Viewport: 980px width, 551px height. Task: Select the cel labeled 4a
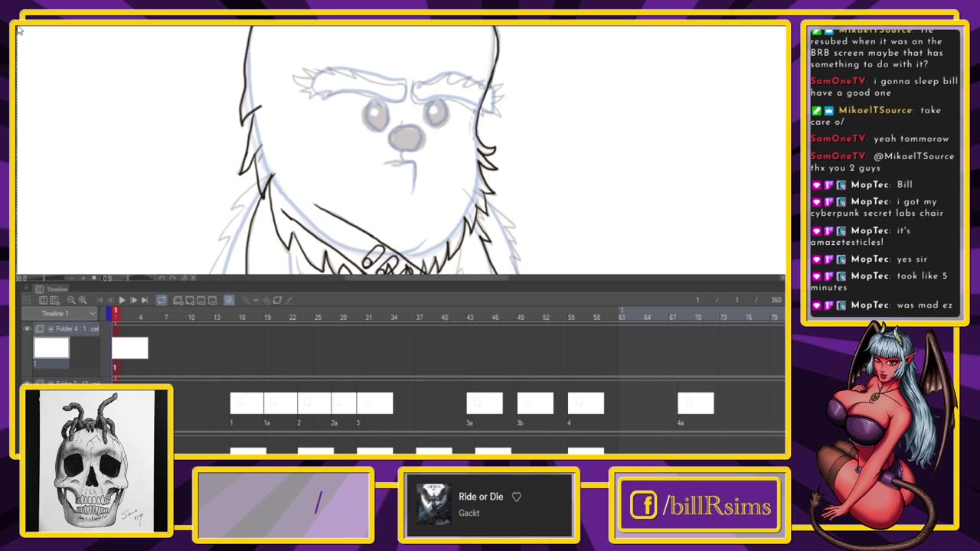point(696,403)
